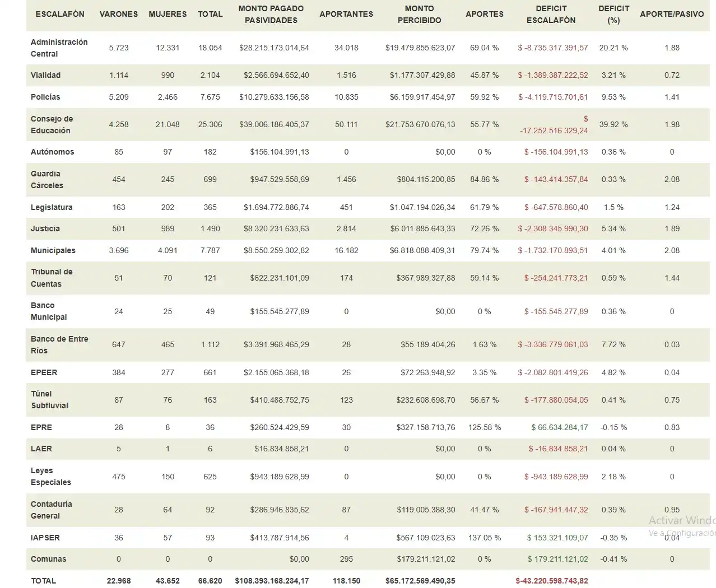716x588 pixels.
Task: Select the IAPSER row label
Action: coord(45,538)
